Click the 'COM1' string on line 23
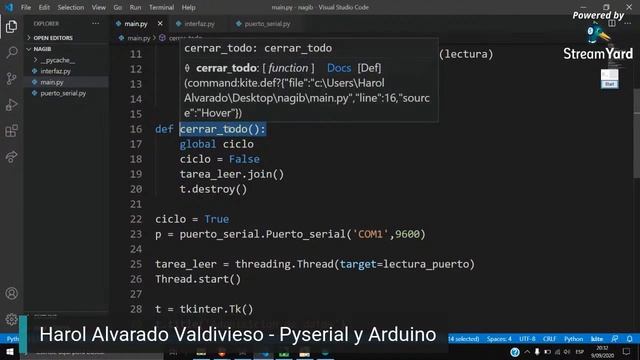The height and width of the screenshot is (360, 640). pos(370,234)
